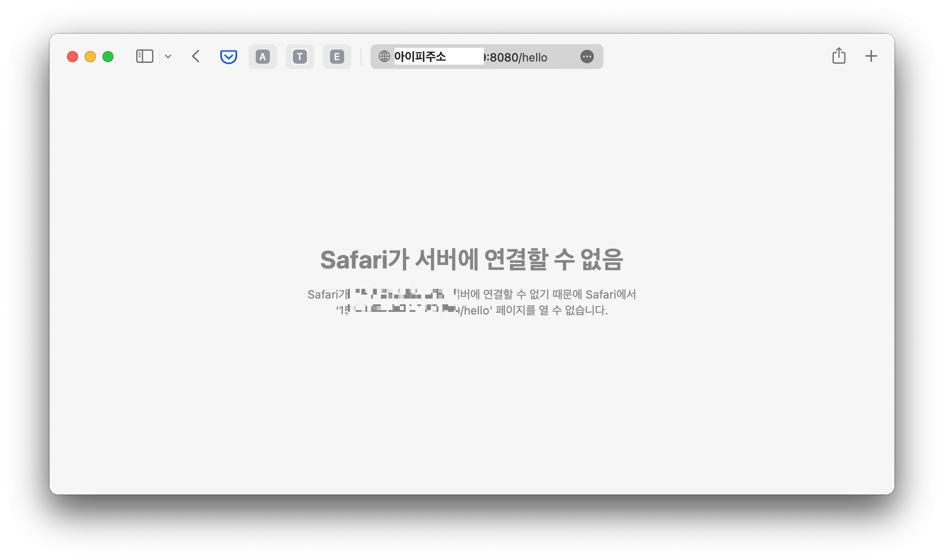The height and width of the screenshot is (560, 944).
Task: Open a new tab with plus button
Action: pos(871,56)
